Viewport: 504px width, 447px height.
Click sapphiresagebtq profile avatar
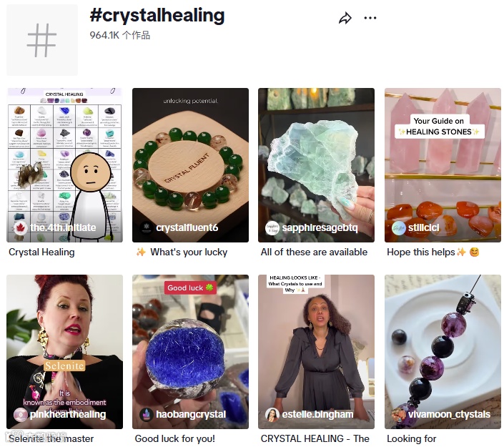pos(272,227)
